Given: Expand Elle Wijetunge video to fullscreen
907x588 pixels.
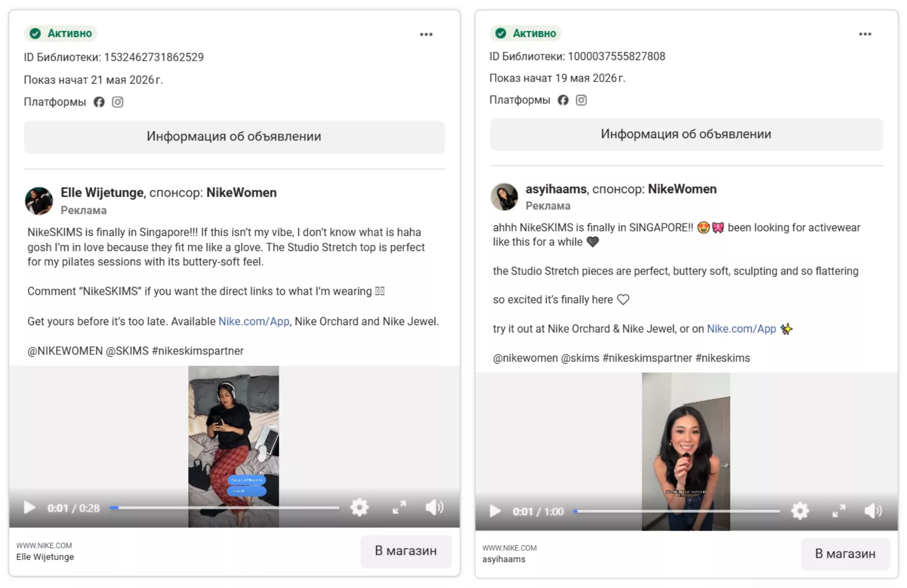Looking at the screenshot, I should [399, 508].
